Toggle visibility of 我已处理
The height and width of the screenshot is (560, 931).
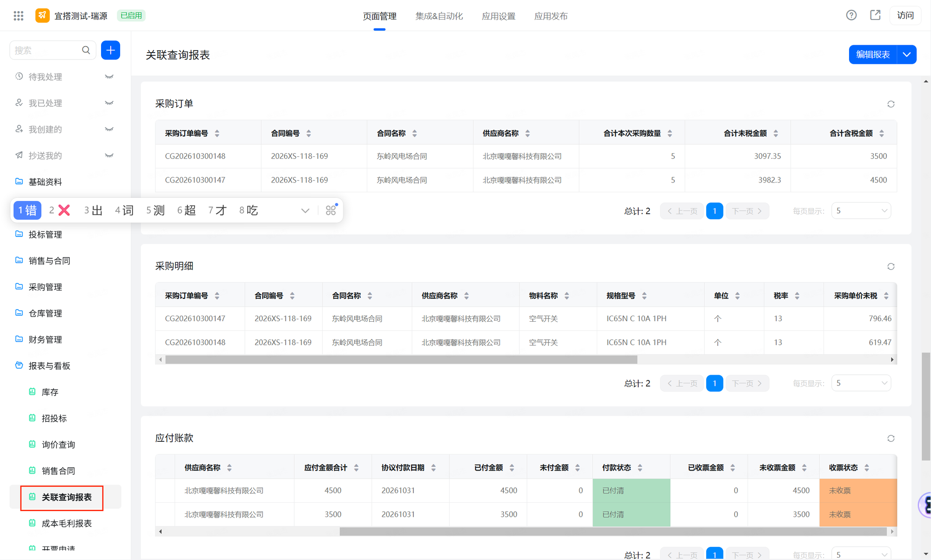109,103
